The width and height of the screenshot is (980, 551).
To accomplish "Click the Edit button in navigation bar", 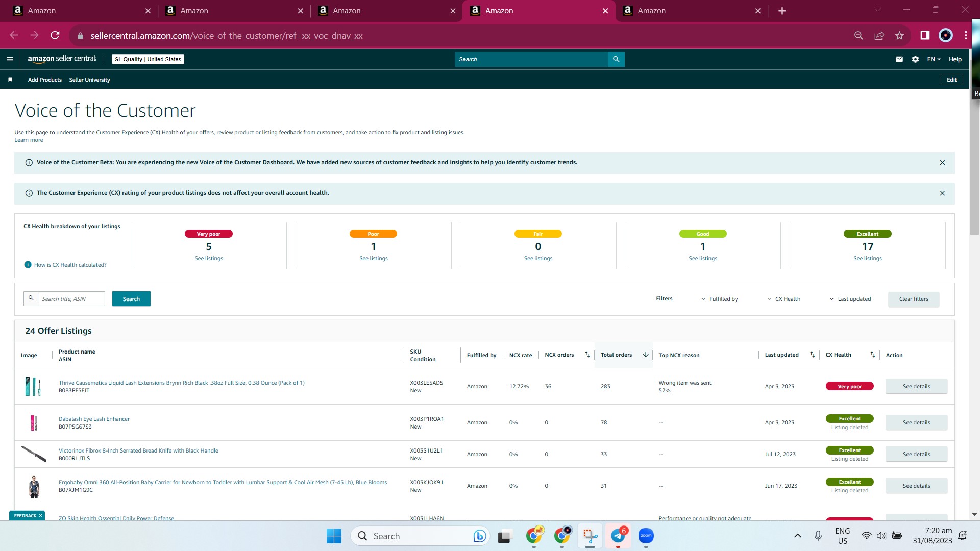I will [952, 80].
